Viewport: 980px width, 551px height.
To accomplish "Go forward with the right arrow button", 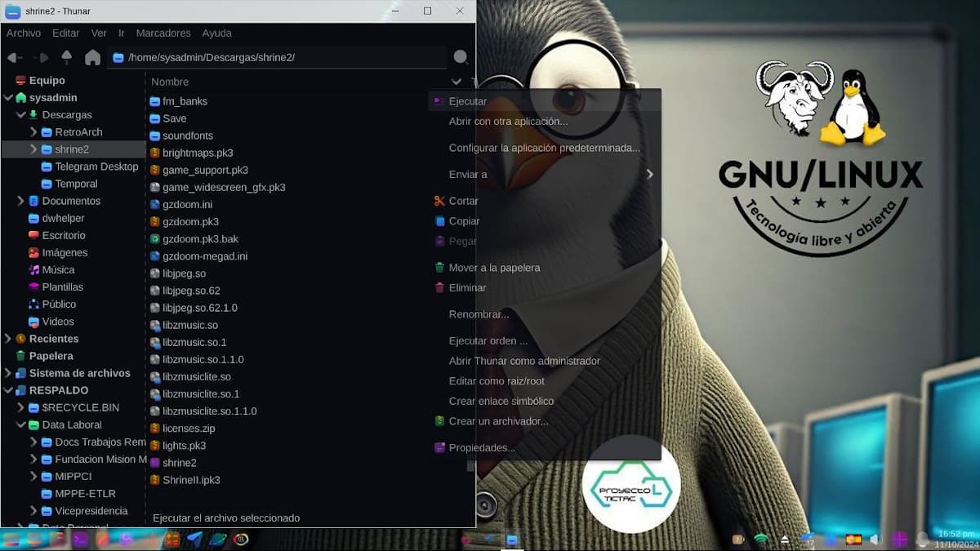I will (x=41, y=58).
